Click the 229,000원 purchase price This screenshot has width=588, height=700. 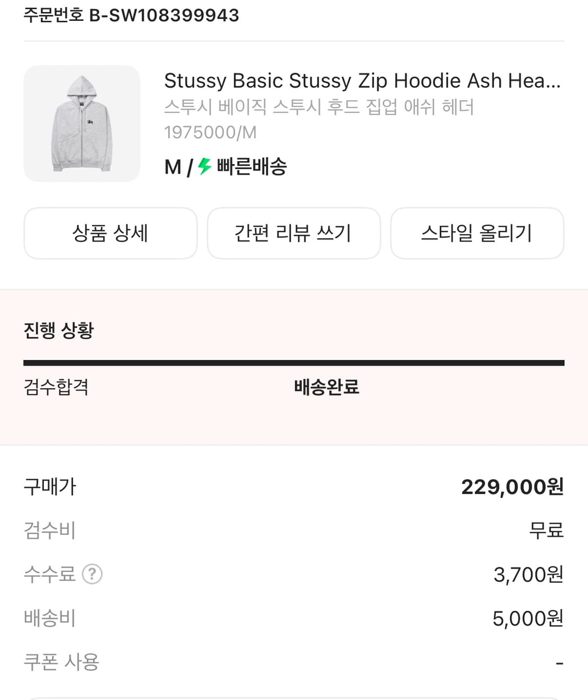(512, 487)
